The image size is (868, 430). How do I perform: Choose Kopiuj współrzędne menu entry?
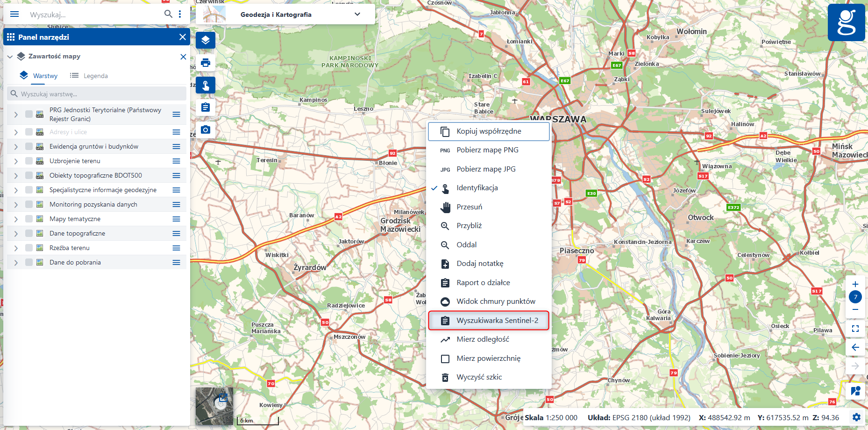coord(489,131)
